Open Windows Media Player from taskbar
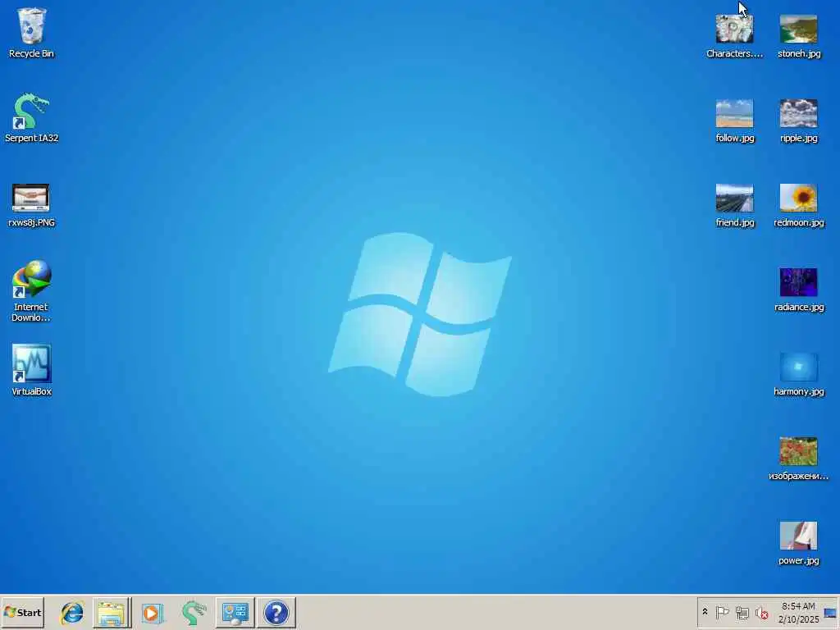Screen dimensions: 840x630 coord(152,612)
